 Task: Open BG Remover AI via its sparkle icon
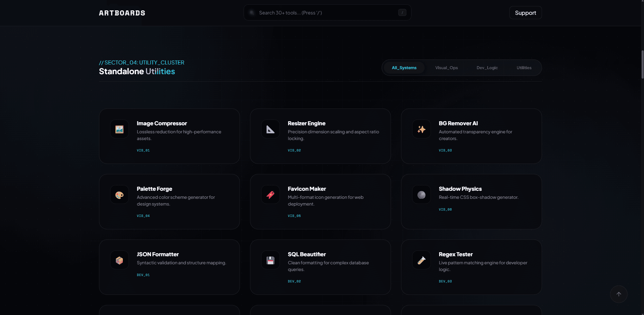coord(421,129)
